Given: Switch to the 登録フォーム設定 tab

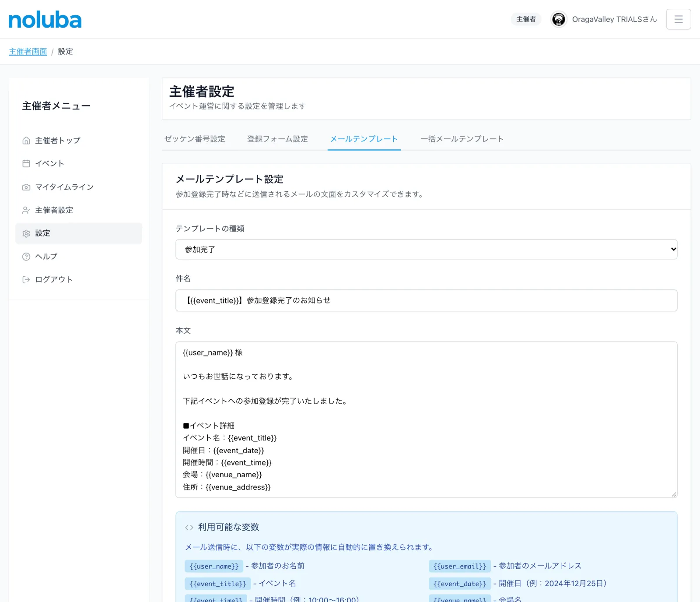Looking at the screenshot, I should (x=278, y=139).
